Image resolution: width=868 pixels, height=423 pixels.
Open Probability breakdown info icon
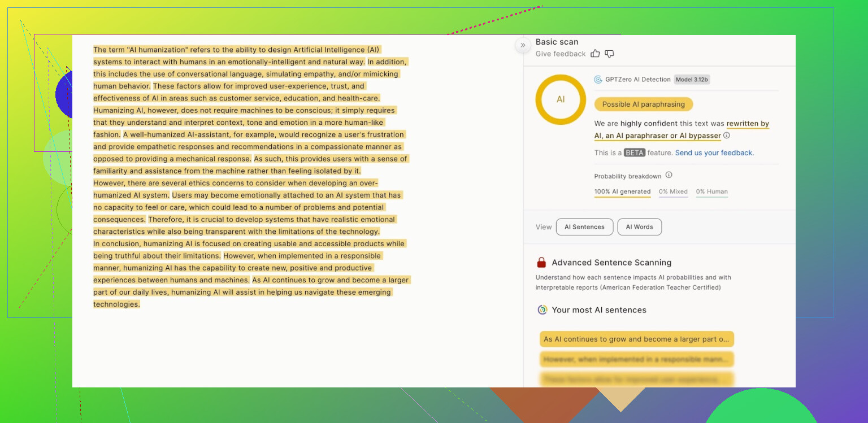pos(669,175)
